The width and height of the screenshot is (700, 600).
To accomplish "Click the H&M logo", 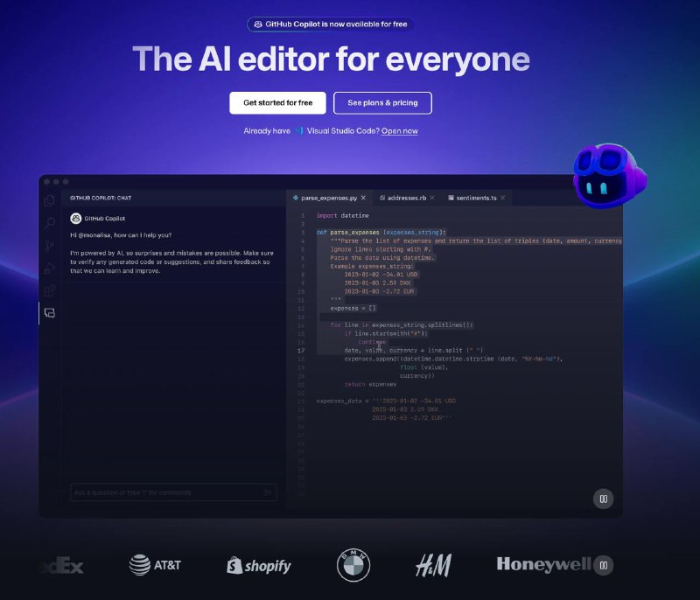I will 433,565.
